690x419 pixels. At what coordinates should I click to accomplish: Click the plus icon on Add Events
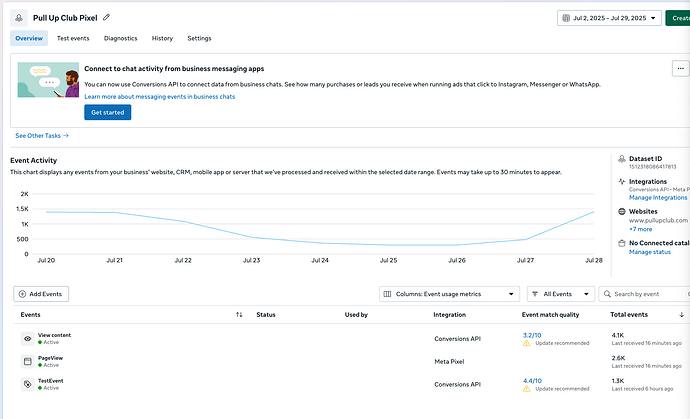22,294
